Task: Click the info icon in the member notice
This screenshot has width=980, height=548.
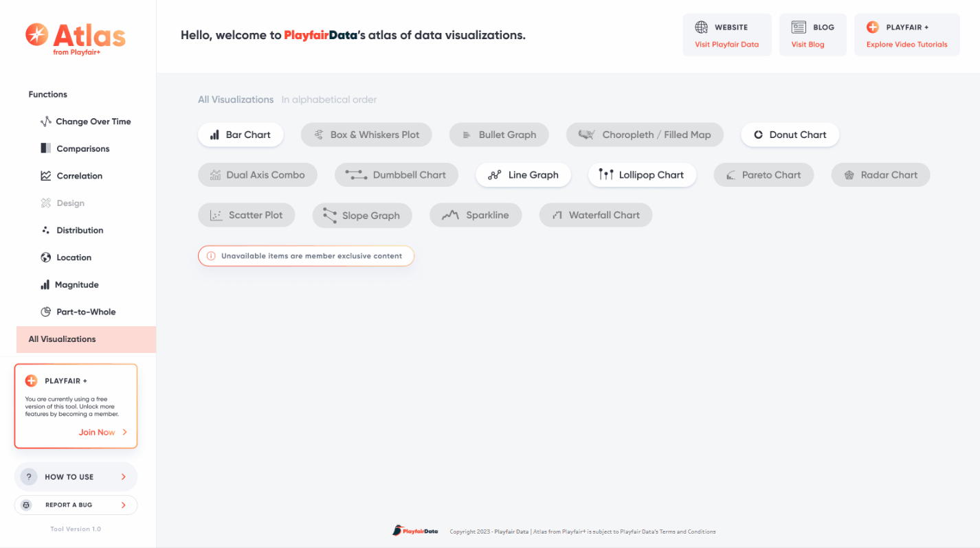Action: click(211, 256)
